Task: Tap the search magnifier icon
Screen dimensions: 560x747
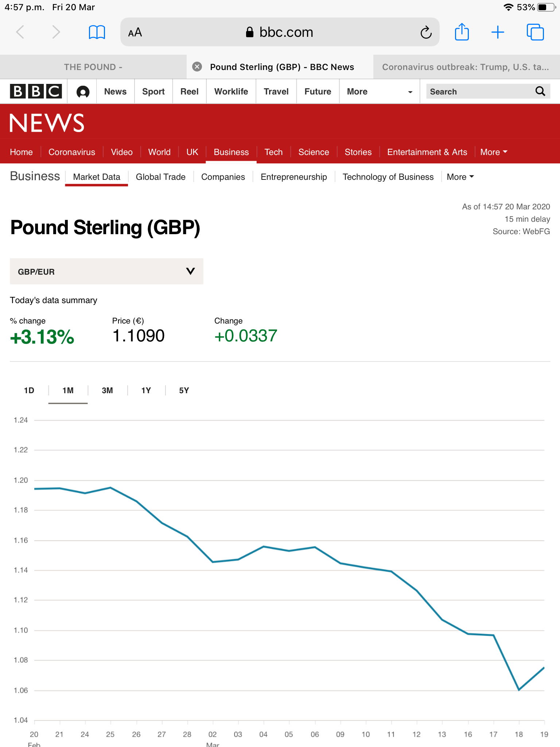Action: [540, 91]
